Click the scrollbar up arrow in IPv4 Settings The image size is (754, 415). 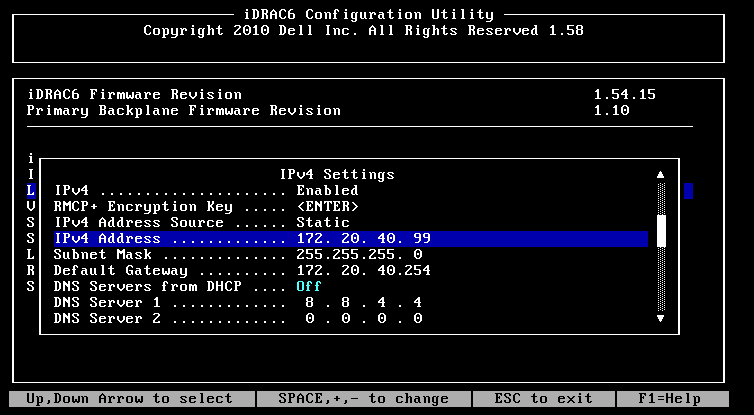661,175
